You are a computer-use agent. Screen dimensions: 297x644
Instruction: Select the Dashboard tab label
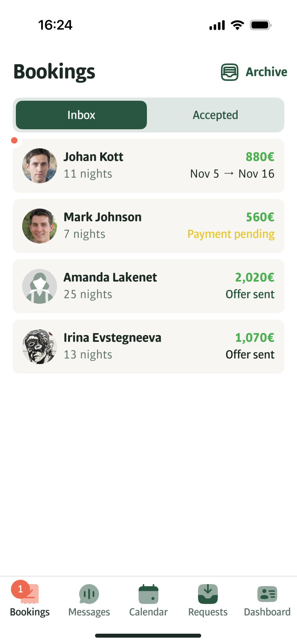267,612
